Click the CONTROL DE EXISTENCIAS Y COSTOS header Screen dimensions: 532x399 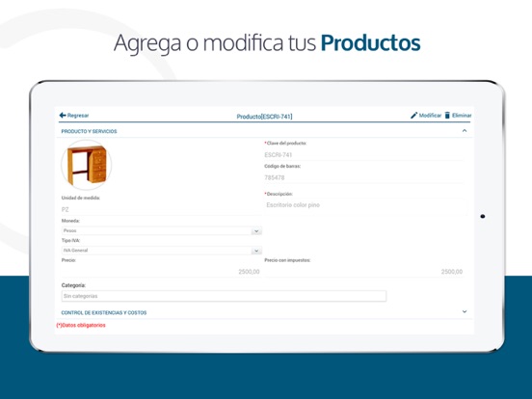pos(104,312)
